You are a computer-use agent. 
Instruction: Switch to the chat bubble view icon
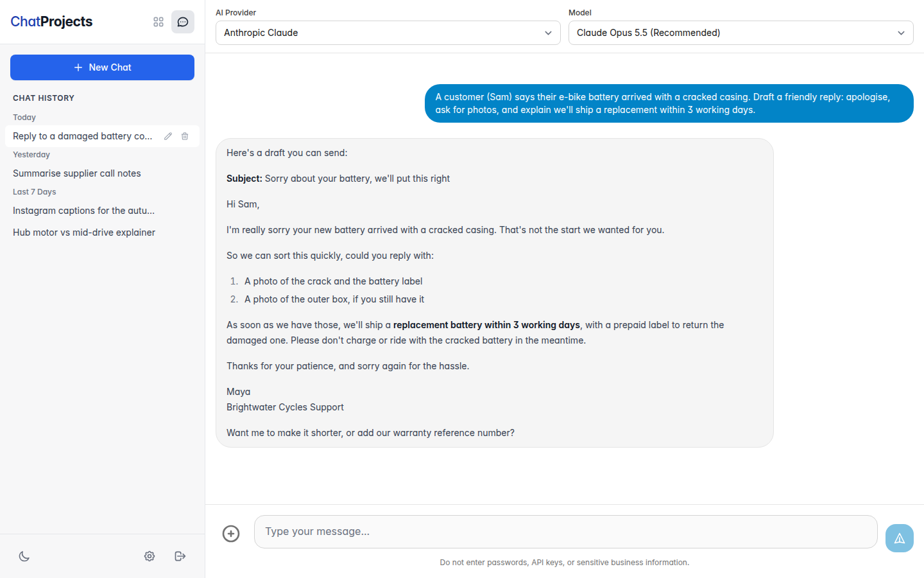click(183, 22)
